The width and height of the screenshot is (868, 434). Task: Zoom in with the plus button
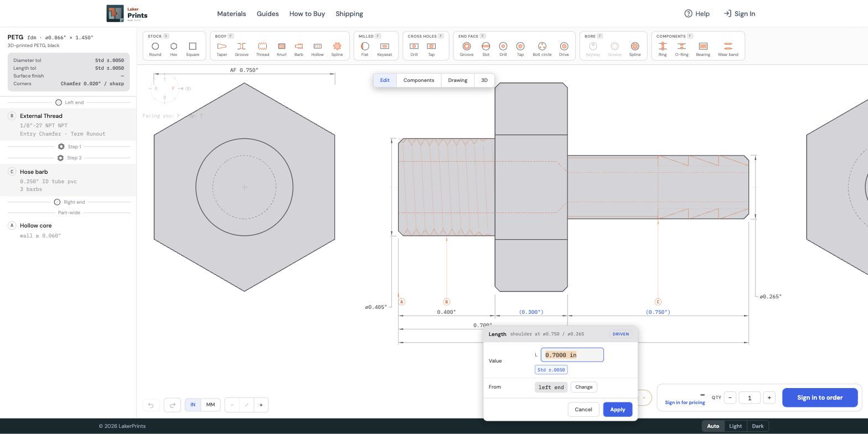(261, 405)
